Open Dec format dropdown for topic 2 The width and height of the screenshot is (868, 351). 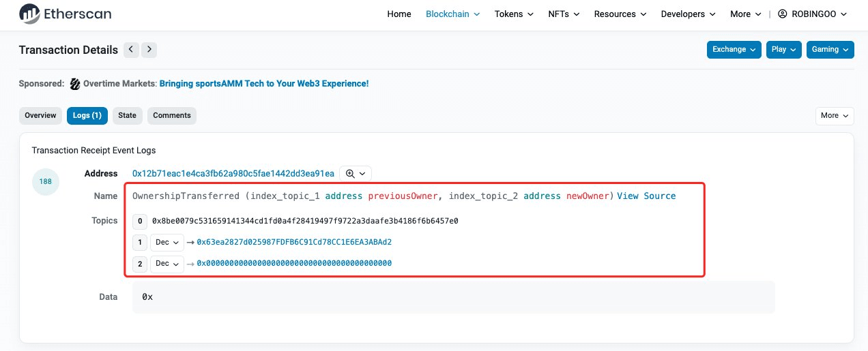pos(167,264)
